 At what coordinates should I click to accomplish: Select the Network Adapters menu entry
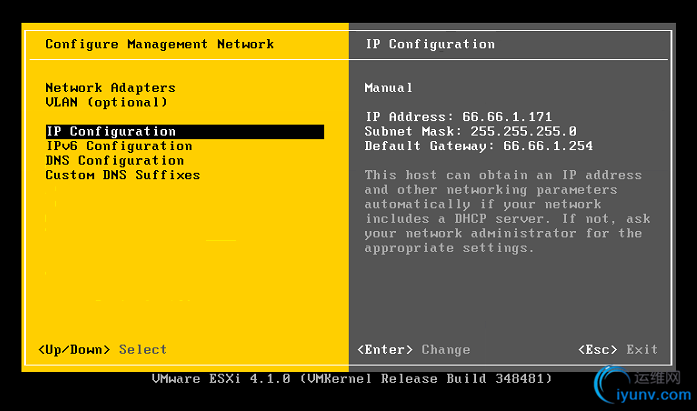click(110, 88)
